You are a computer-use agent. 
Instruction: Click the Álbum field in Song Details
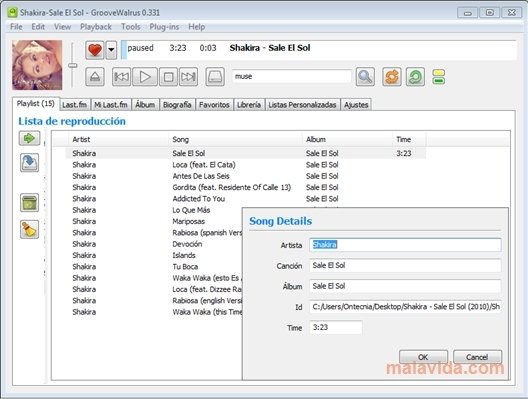pyautogui.click(x=405, y=286)
